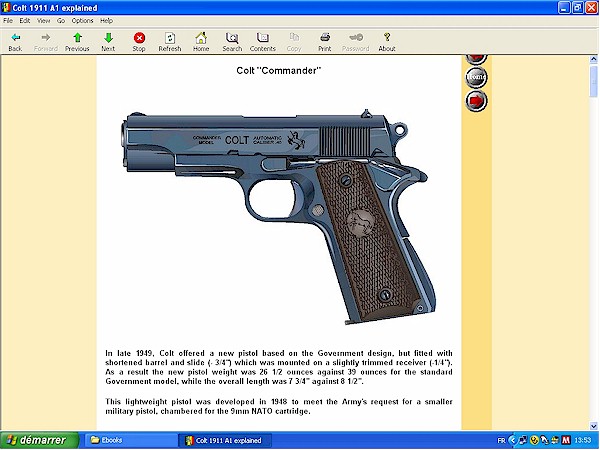The image size is (600, 450).
Task: Click the greyed-out Forward arrow button
Action: 46,42
